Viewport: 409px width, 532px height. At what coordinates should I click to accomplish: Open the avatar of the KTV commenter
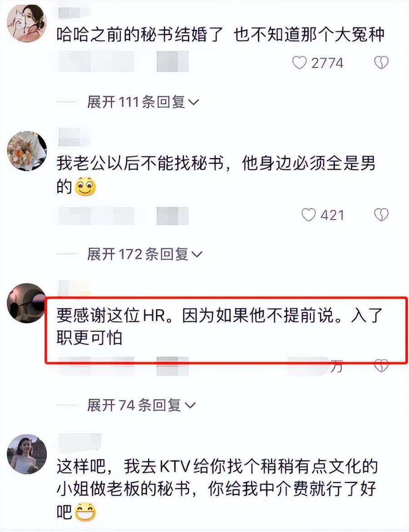(27, 454)
